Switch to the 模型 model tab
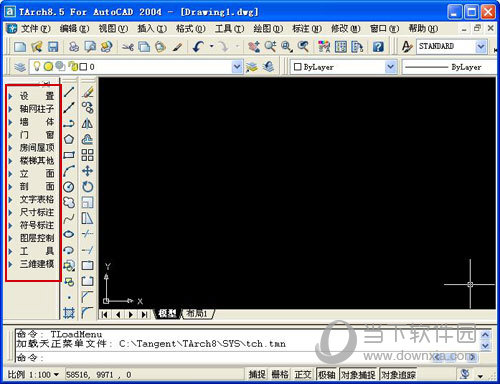The image size is (500, 385). tap(168, 314)
